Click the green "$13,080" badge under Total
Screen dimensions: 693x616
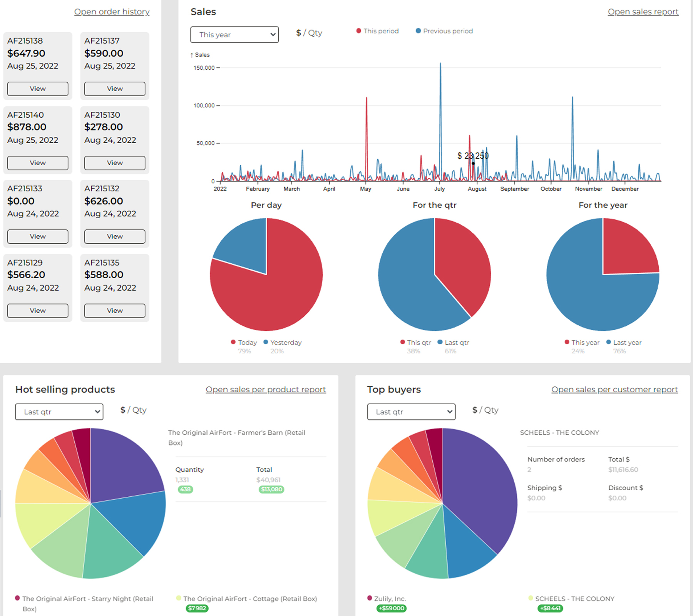click(271, 490)
